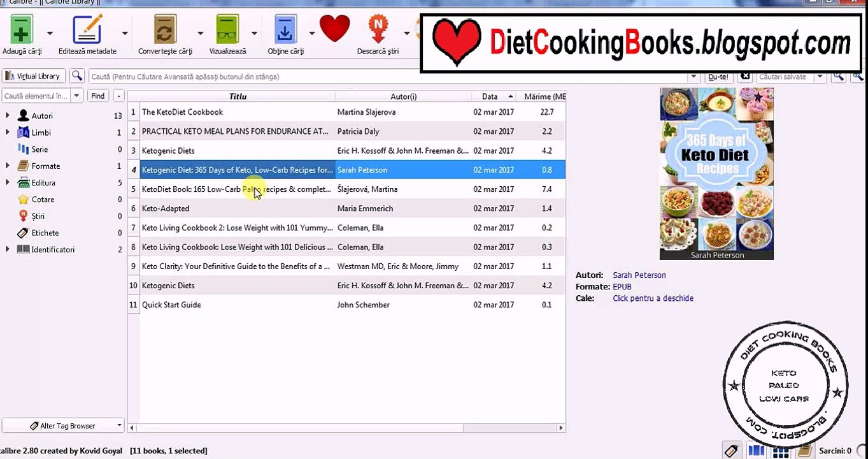868x459 pixels.
Task: Sort the book list by Autor(i) column
Action: tap(403, 96)
